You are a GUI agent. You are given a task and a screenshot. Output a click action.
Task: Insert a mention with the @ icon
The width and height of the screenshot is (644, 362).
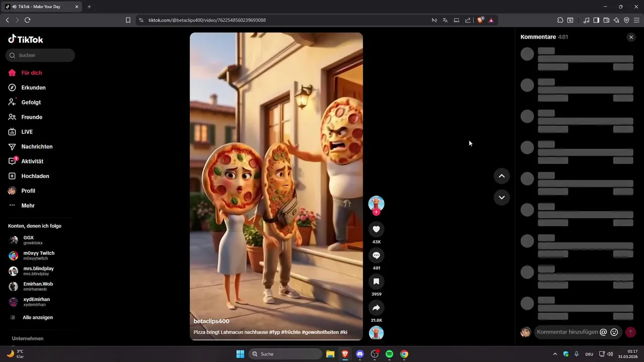(x=604, y=332)
